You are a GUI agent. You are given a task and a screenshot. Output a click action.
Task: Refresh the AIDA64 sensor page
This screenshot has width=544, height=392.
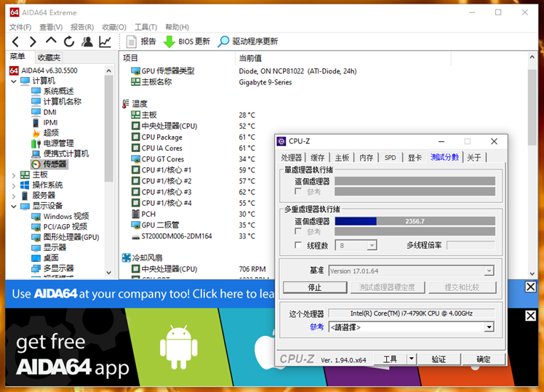click(69, 41)
